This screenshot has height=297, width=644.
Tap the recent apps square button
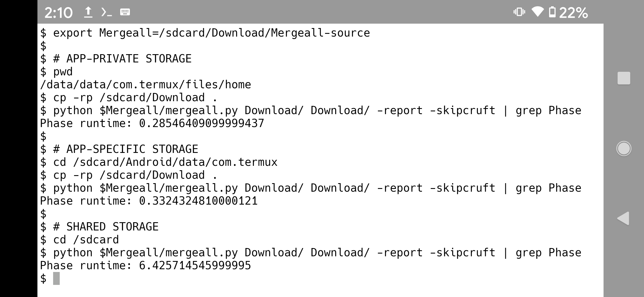(x=624, y=78)
